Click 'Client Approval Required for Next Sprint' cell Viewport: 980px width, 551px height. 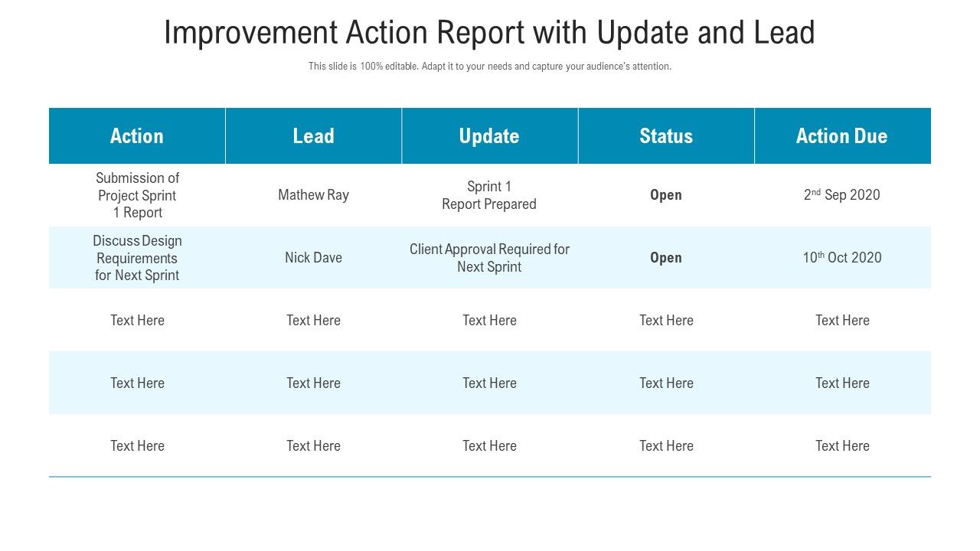click(490, 258)
